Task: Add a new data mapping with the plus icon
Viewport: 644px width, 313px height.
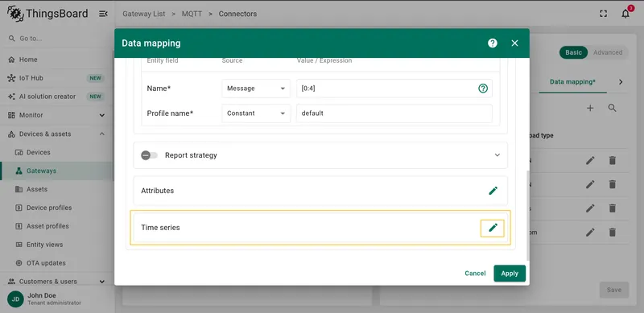Action: [x=590, y=108]
